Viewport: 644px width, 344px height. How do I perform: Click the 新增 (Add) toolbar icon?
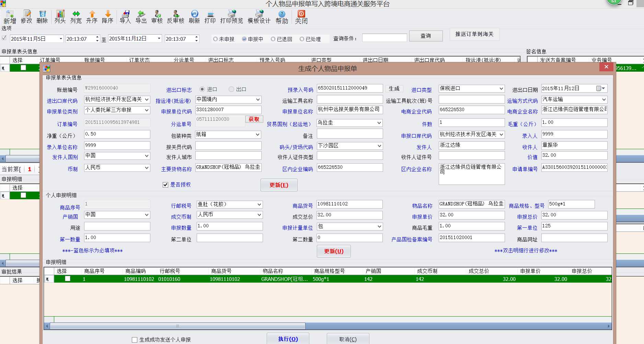point(10,17)
